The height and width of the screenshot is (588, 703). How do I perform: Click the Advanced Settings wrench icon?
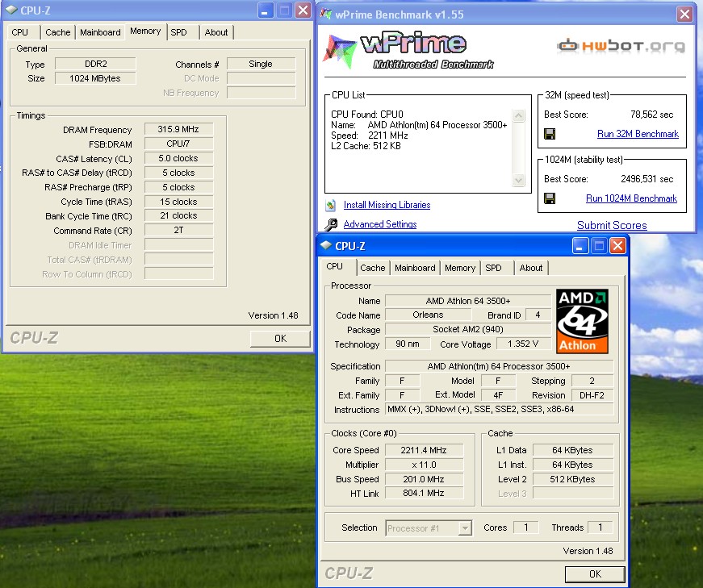[331, 224]
